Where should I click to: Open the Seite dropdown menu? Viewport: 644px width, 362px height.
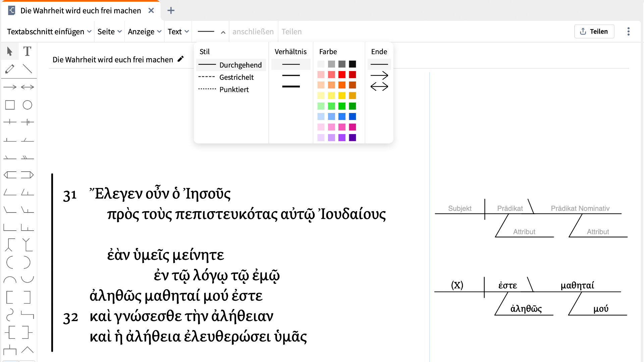[109, 32]
